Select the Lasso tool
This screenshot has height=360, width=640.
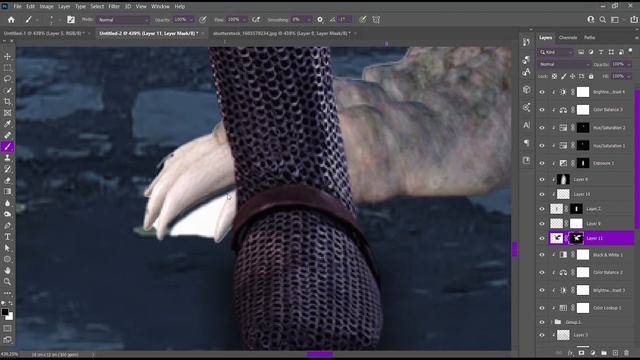pos(7,79)
